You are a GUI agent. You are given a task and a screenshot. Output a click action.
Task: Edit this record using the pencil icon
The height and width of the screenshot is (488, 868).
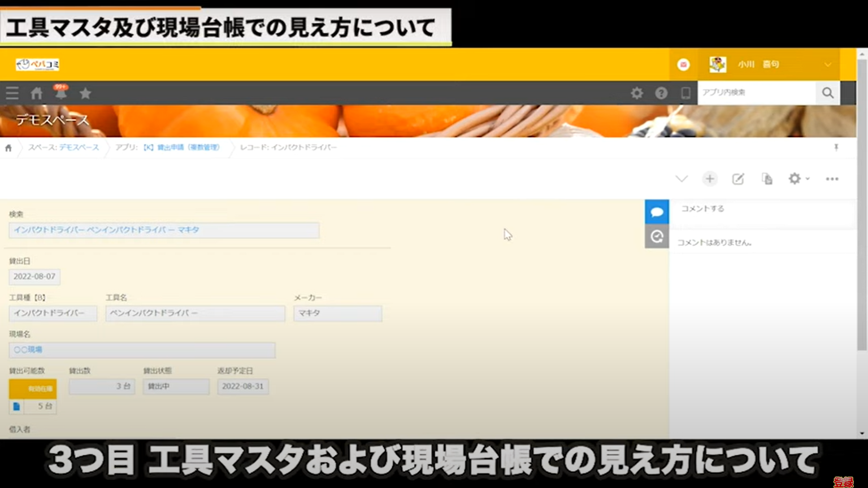pos(738,178)
